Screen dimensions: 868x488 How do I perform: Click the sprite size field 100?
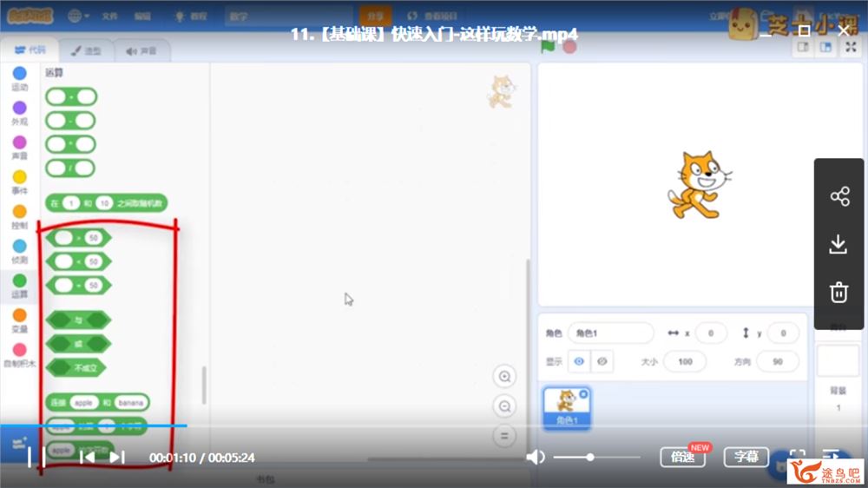click(x=685, y=361)
